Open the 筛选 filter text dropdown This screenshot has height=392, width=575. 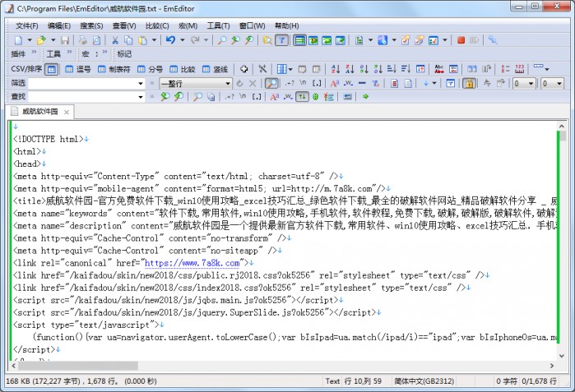click(x=141, y=84)
